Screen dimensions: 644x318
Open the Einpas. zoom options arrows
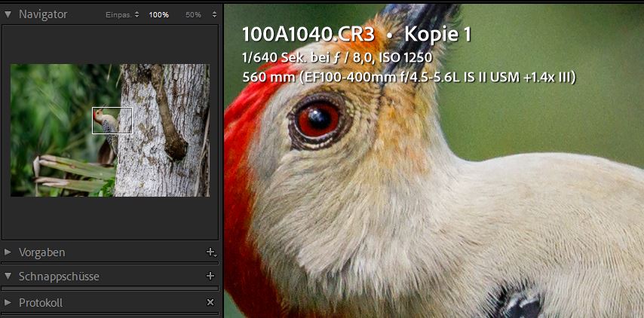[x=136, y=15]
